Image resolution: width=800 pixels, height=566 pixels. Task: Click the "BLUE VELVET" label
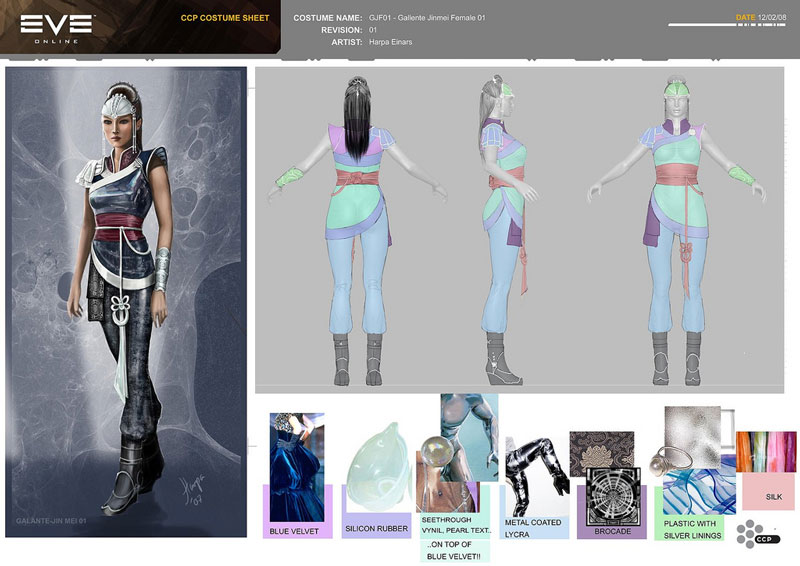[294, 531]
